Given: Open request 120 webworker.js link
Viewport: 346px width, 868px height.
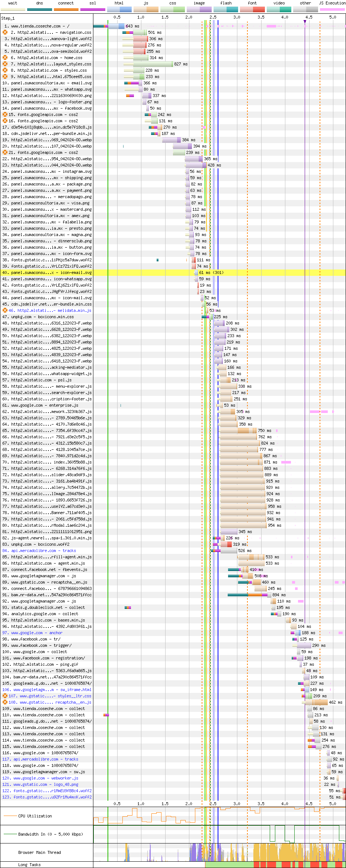Looking at the screenshot, I should [46, 778].
